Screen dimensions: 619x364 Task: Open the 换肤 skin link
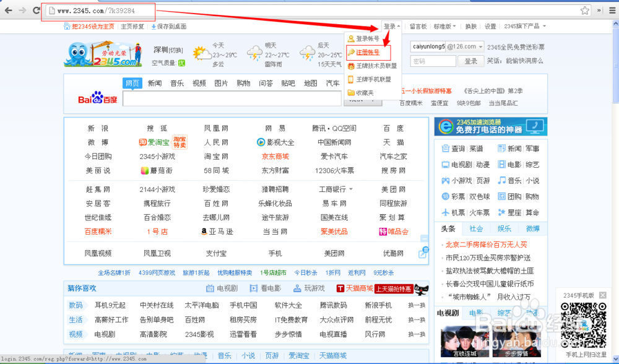[470, 27]
